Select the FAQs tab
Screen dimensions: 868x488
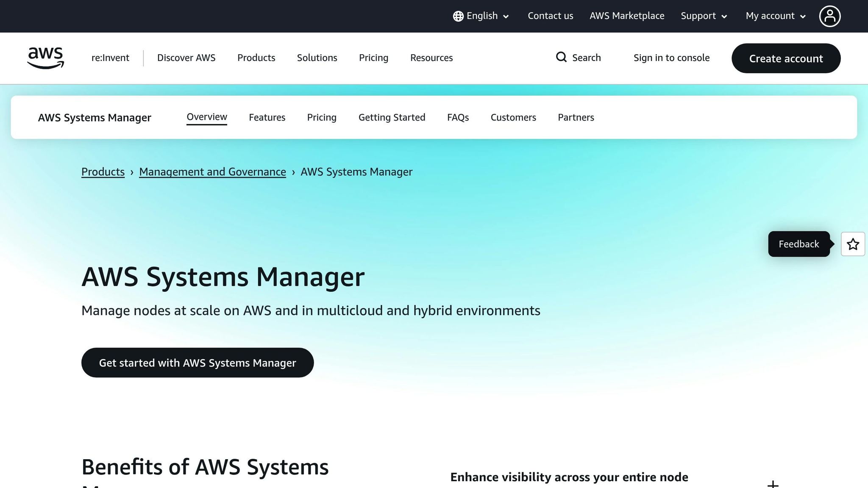click(x=458, y=117)
